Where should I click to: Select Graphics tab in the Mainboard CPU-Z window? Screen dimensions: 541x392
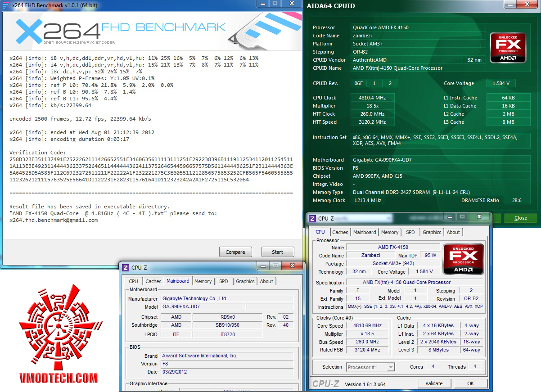245,281
